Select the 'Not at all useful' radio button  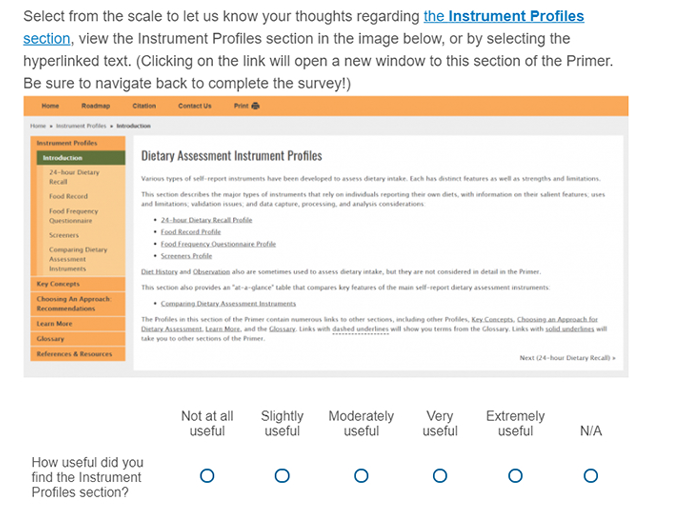207,476
